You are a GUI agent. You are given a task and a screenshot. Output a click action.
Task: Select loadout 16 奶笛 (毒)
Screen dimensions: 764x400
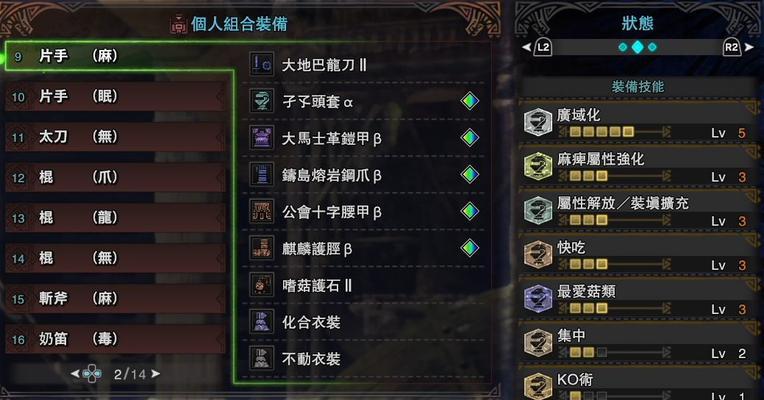pyautogui.click(x=116, y=339)
